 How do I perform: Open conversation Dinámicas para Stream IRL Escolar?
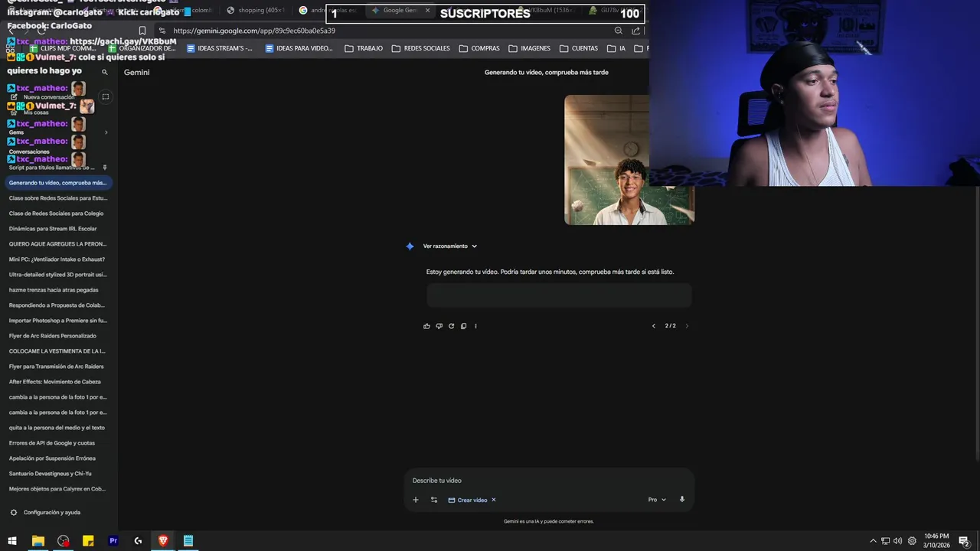[x=57, y=229]
